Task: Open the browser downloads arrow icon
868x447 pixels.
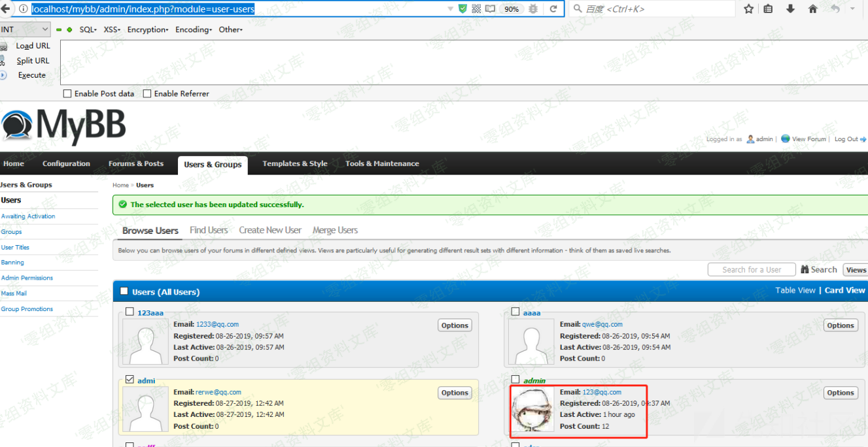Action: click(790, 9)
